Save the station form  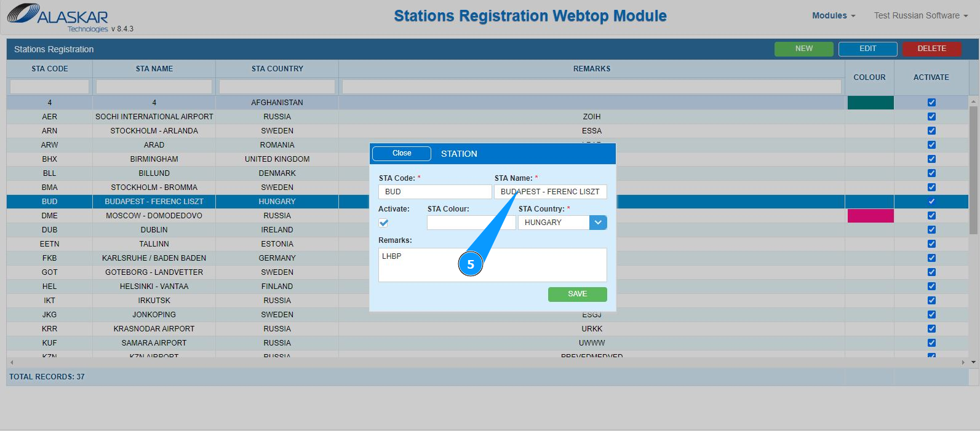(x=577, y=294)
